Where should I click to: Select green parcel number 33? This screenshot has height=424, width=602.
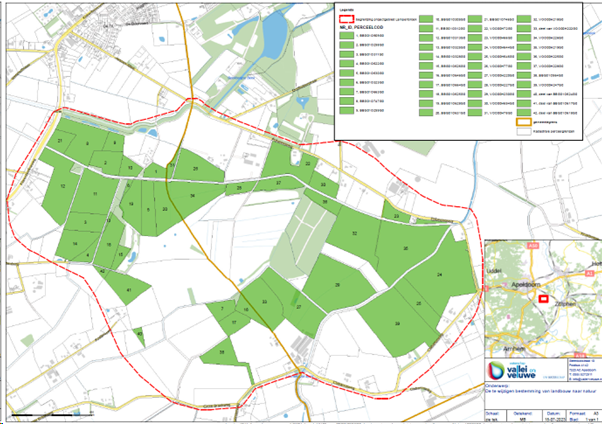(264, 301)
